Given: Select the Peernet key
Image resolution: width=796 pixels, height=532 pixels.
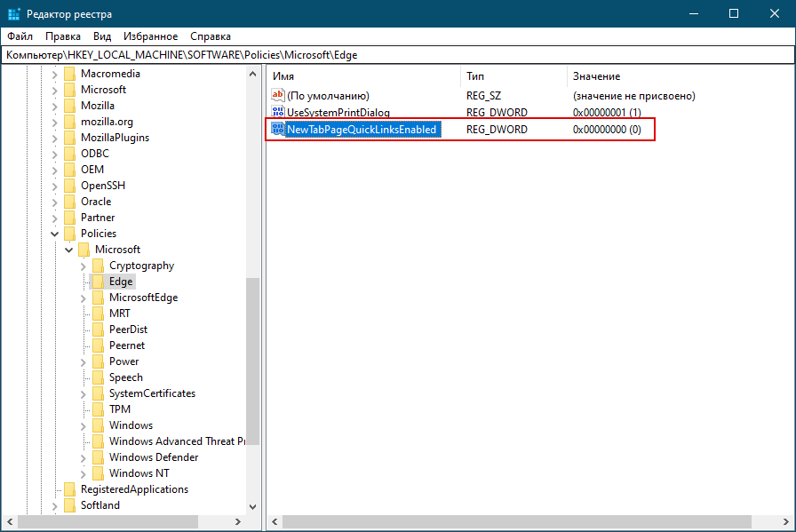Looking at the screenshot, I should pyautogui.click(x=127, y=345).
